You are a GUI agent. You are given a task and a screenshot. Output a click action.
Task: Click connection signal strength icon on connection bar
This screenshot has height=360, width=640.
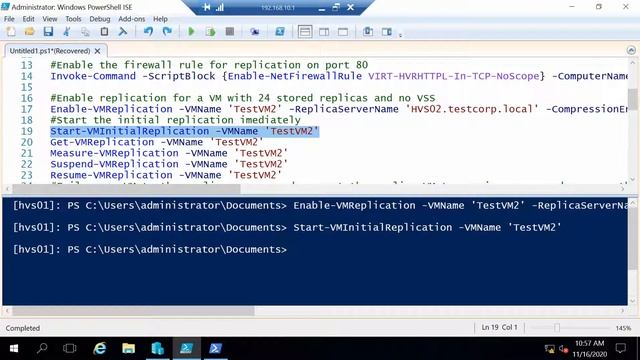[x=220, y=7]
